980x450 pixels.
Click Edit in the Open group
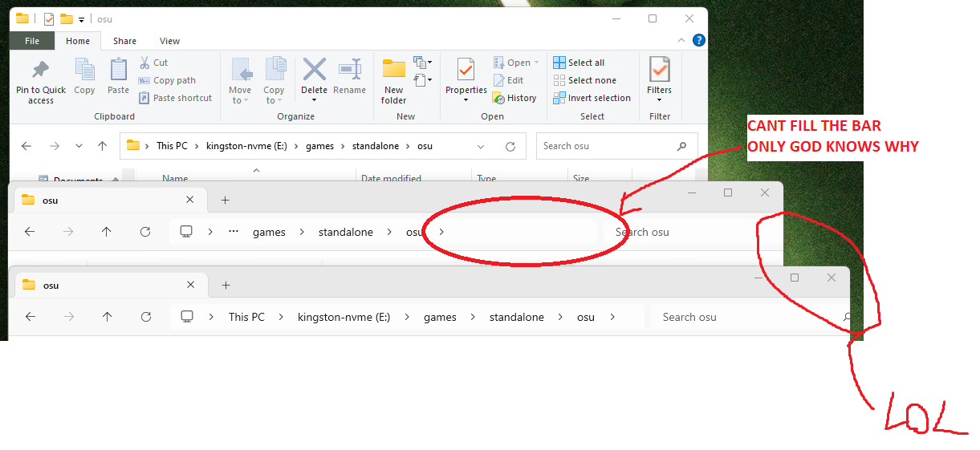click(508, 80)
